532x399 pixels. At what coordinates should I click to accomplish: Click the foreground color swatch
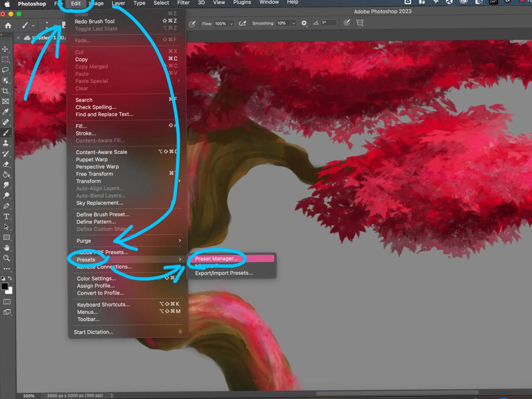[x=4, y=286]
